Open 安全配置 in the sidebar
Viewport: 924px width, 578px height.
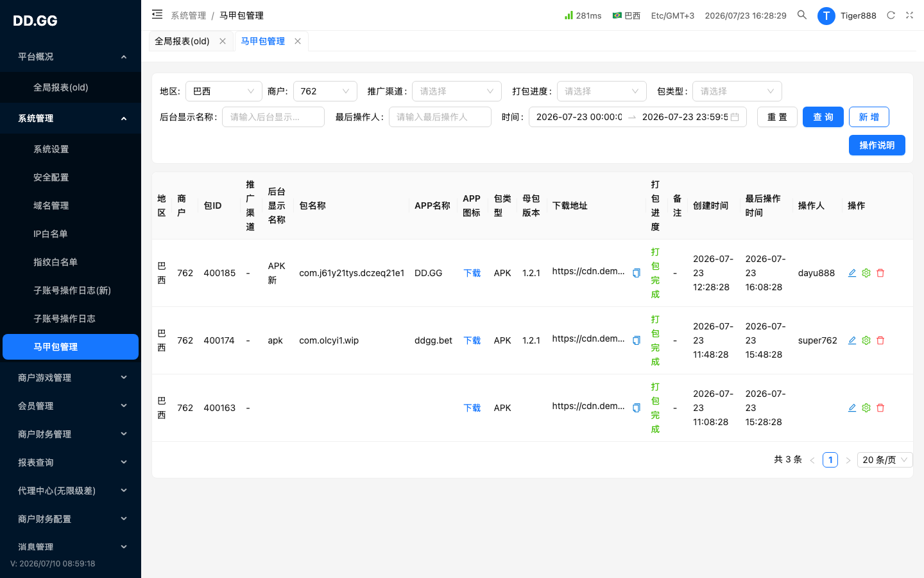pos(71,177)
